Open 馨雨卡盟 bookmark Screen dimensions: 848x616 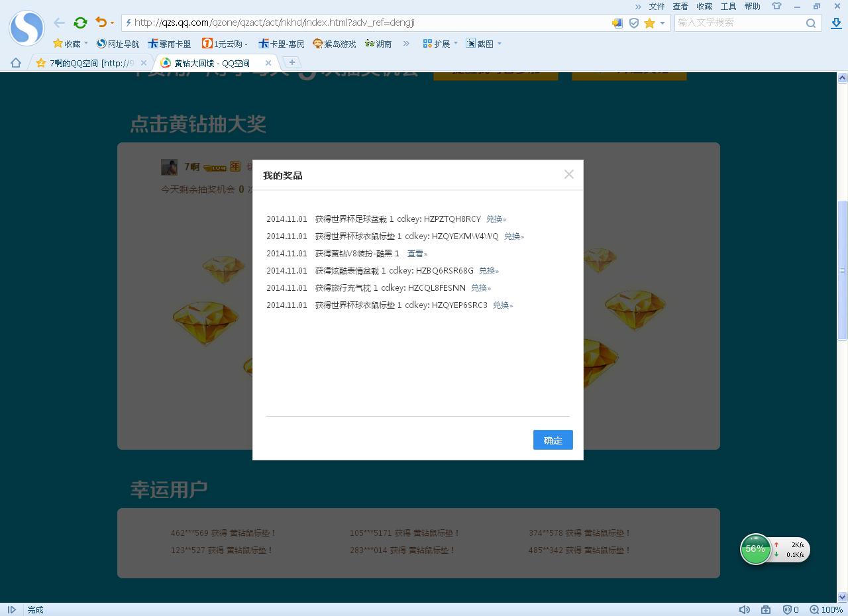click(x=170, y=44)
